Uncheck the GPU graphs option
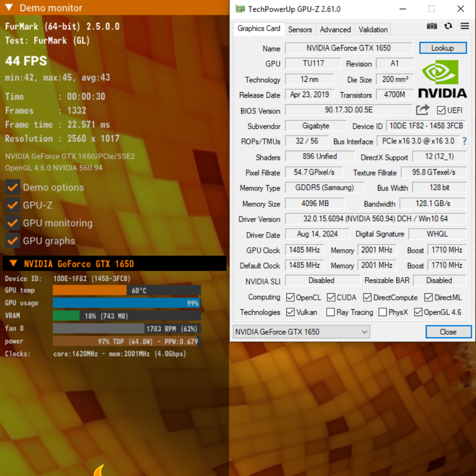This screenshot has width=476, height=476. [x=13, y=241]
